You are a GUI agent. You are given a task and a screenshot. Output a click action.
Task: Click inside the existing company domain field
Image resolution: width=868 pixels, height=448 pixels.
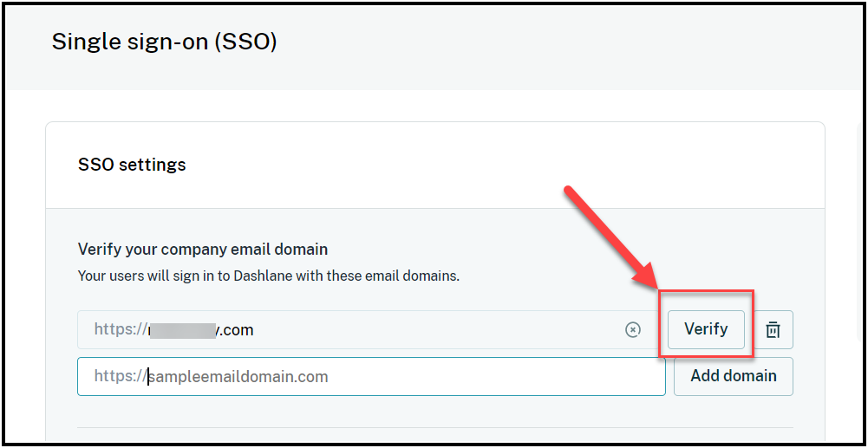(365, 329)
